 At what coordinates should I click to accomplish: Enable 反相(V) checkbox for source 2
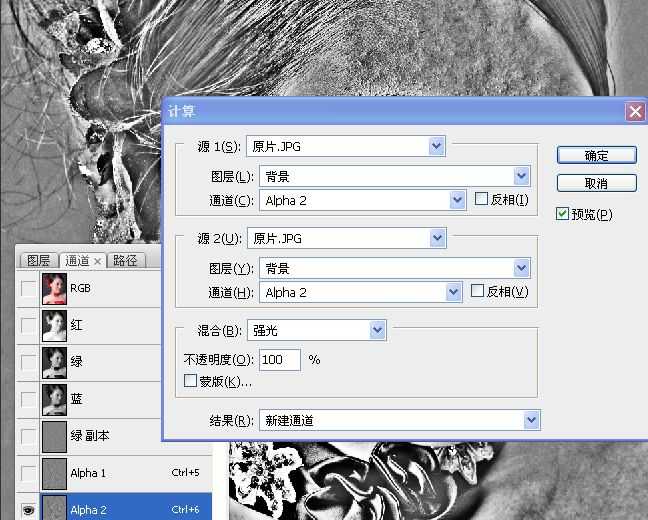pos(477,291)
